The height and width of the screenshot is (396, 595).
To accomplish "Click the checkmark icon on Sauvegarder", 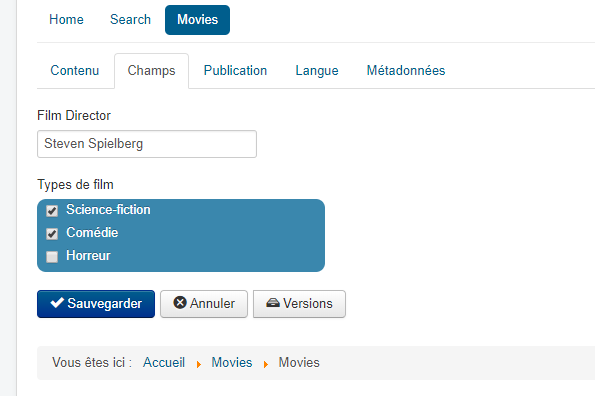I will tap(57, 303).
